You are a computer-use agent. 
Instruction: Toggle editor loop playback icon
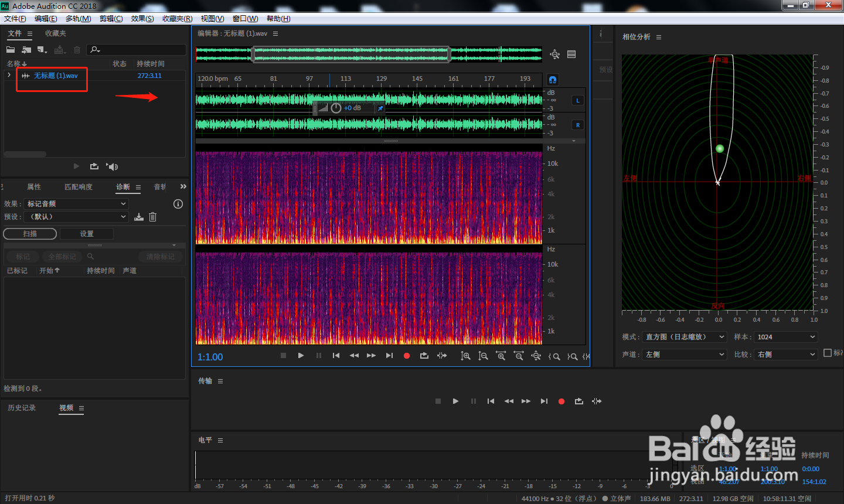click(424, 356)
